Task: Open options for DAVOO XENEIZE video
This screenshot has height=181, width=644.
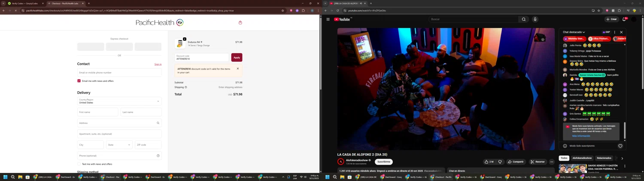Action: (625, 166)
